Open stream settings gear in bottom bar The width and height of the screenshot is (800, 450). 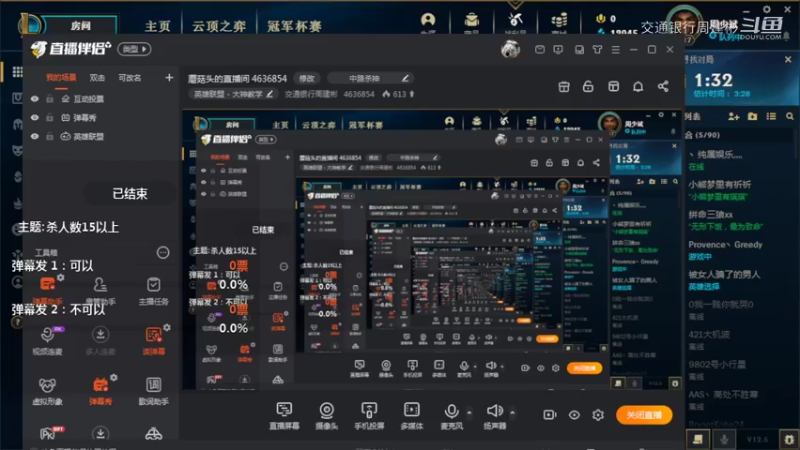pyautogui.click(x=598, y=415)
